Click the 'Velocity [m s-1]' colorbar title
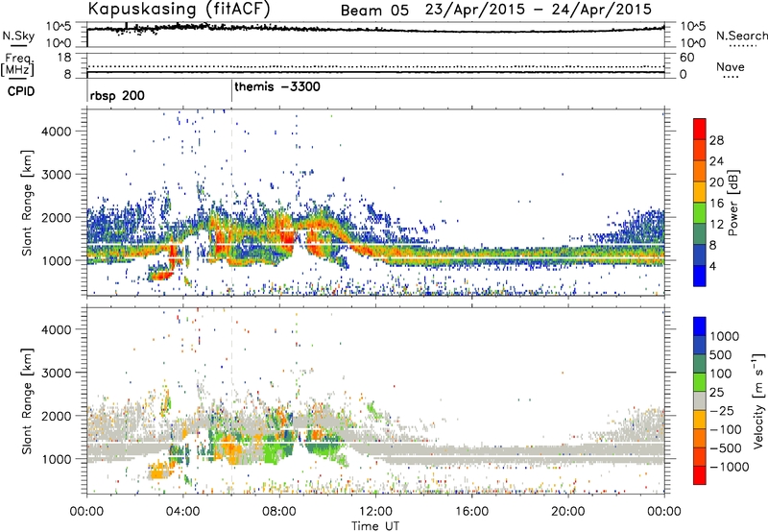The height and width of the screenshot is (532, 768). click(x=758, y=400)
